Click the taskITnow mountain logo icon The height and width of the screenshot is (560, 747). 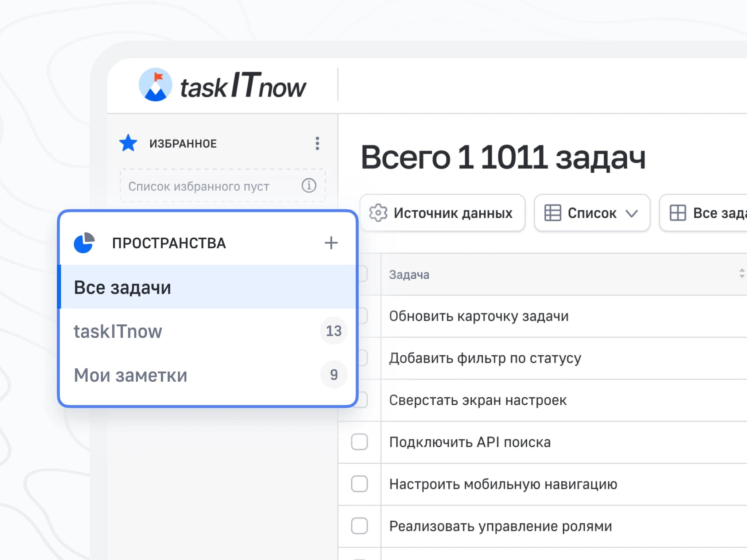click(x=155, y=85)
